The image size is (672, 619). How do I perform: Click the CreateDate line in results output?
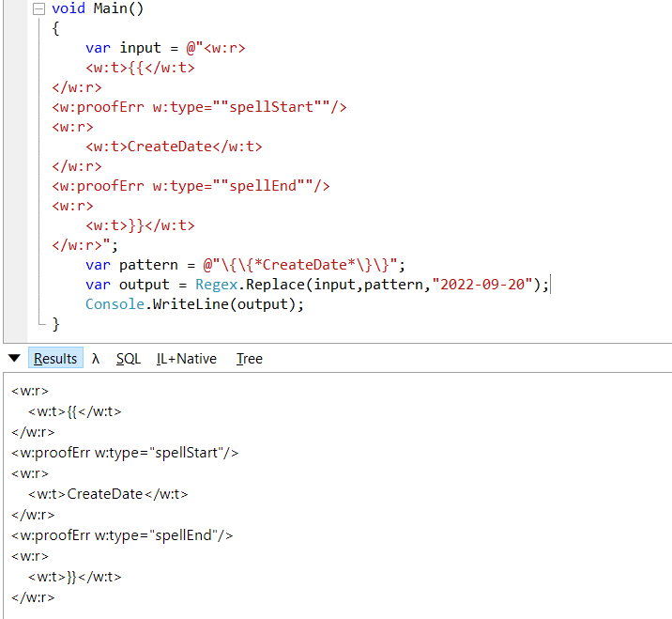108,494
